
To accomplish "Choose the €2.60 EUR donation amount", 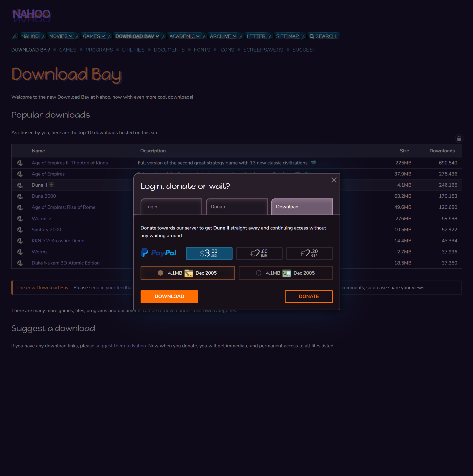I will [259, 253].
